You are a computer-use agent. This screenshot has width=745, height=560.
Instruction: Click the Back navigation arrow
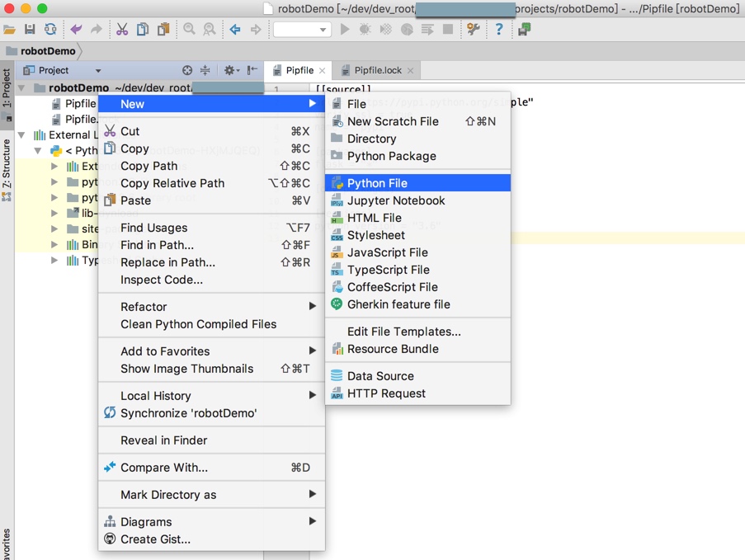234,30
